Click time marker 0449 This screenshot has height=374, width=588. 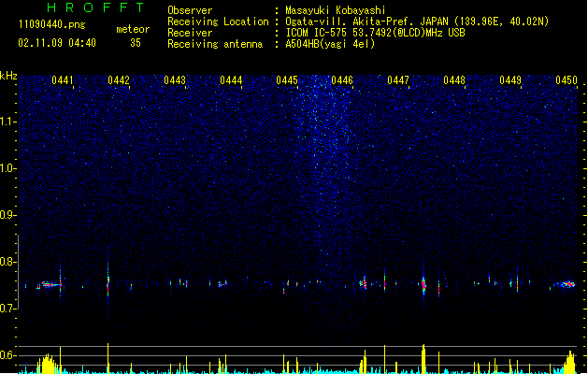510,80
